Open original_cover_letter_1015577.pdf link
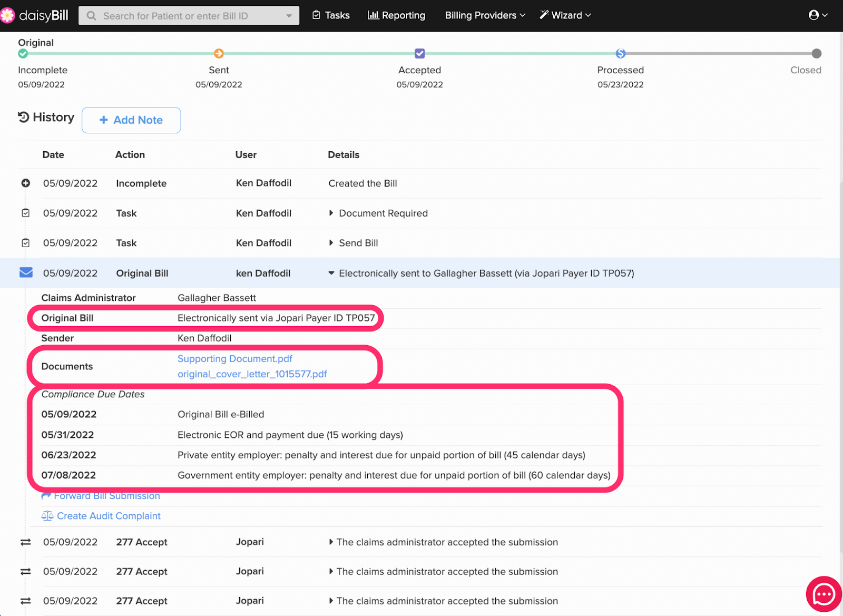 (252, 374)
